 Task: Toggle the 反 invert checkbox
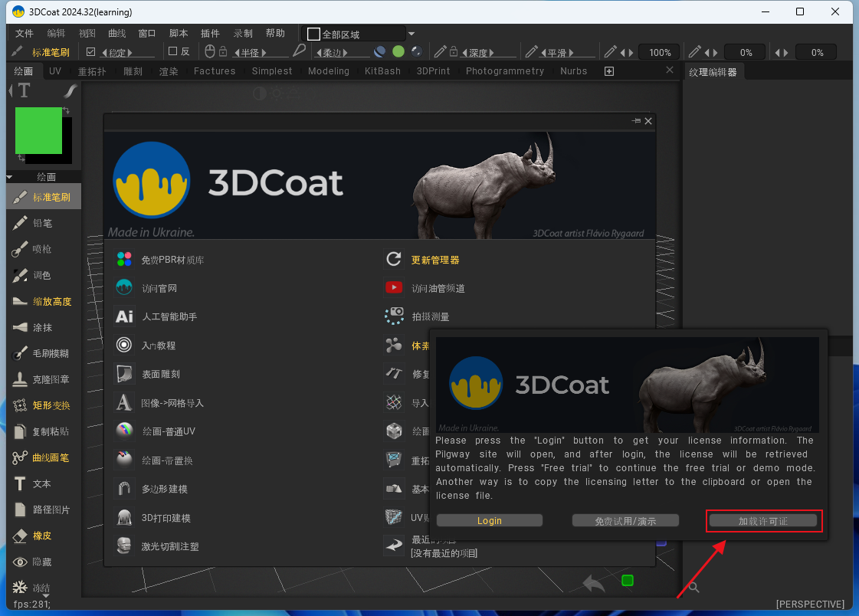pos(172,51)
